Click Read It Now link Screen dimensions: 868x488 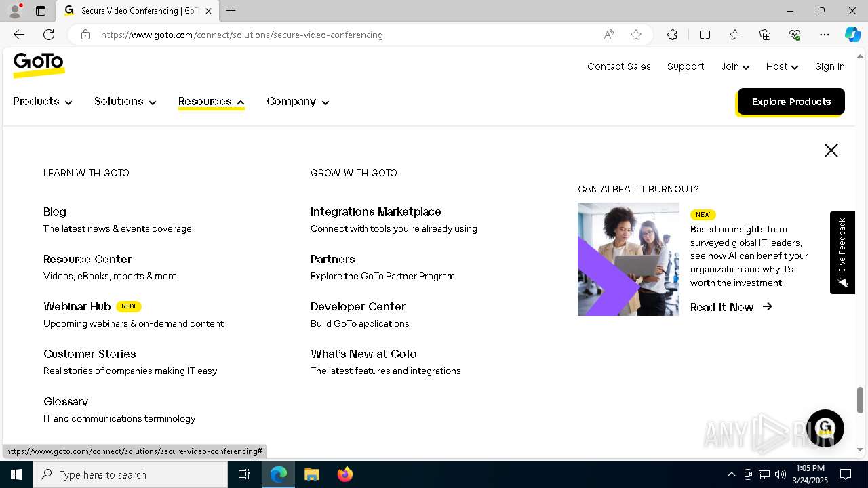(731, 307)
